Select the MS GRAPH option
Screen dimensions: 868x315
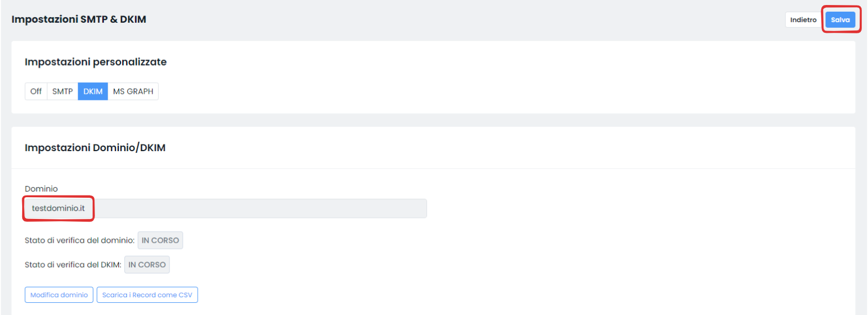tap(133, 92)
